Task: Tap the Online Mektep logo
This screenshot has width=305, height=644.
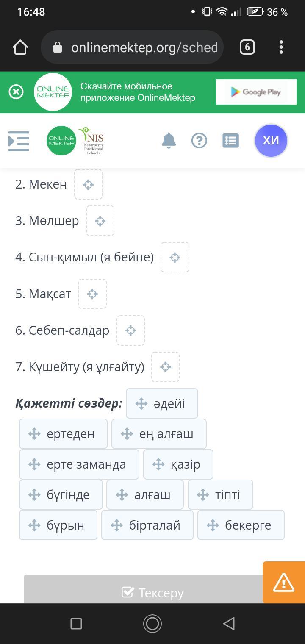Action: [x=61, y=140]
